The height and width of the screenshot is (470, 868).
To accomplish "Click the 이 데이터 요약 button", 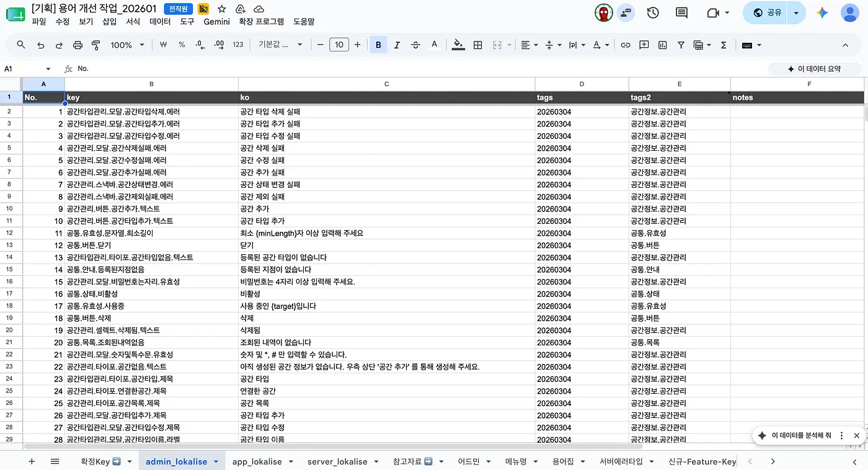I will click(814, 69).
